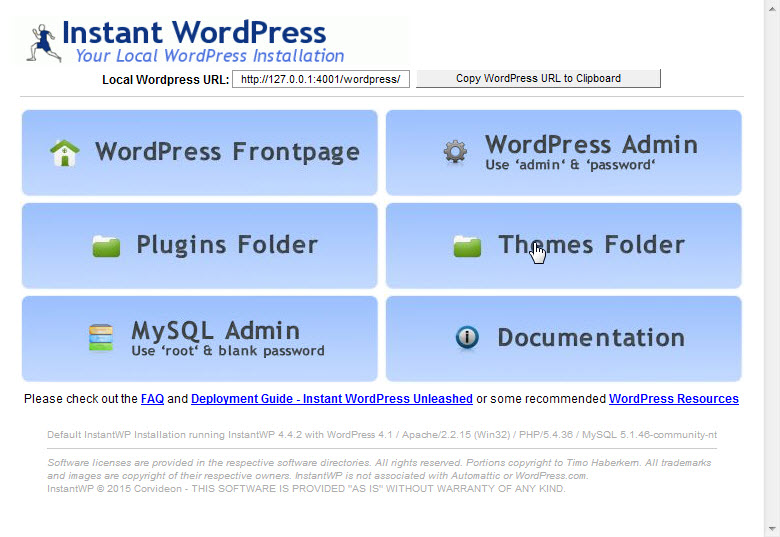Click the scrollbar down arrow
Screen dimensions: 780x537
(x=772, y=529)
